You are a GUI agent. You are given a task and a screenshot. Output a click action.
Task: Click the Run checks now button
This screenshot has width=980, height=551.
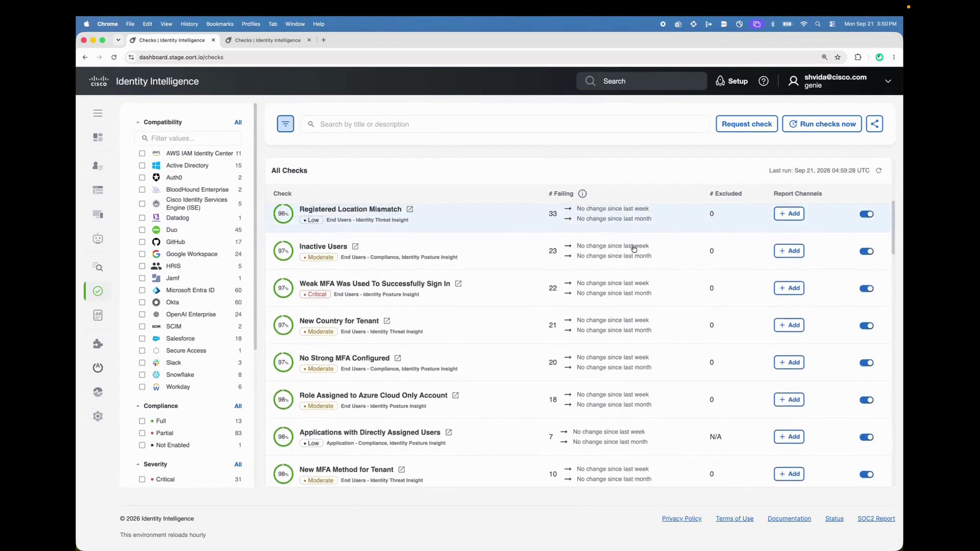[822, 124]
